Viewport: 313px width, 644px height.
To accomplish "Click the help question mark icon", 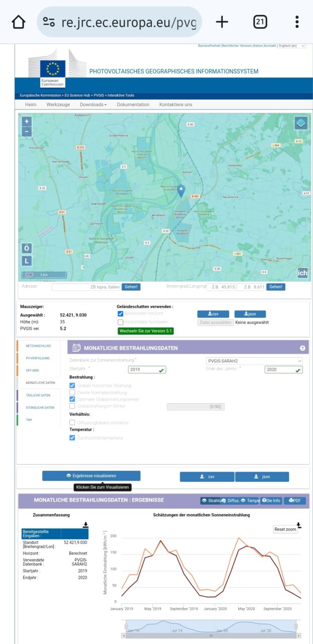I will click(x=302, y=348).
